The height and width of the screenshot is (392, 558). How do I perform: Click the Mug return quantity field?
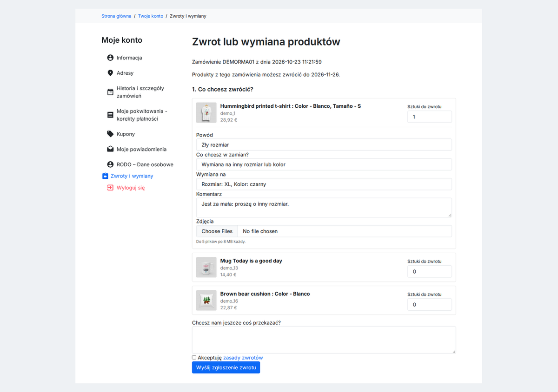[430, 272]
